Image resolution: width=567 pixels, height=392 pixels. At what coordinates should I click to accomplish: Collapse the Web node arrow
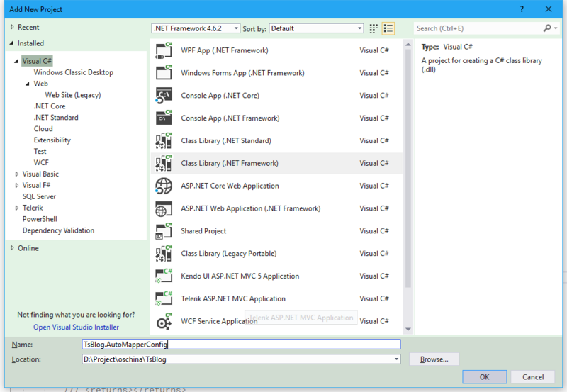coord(28,84)
